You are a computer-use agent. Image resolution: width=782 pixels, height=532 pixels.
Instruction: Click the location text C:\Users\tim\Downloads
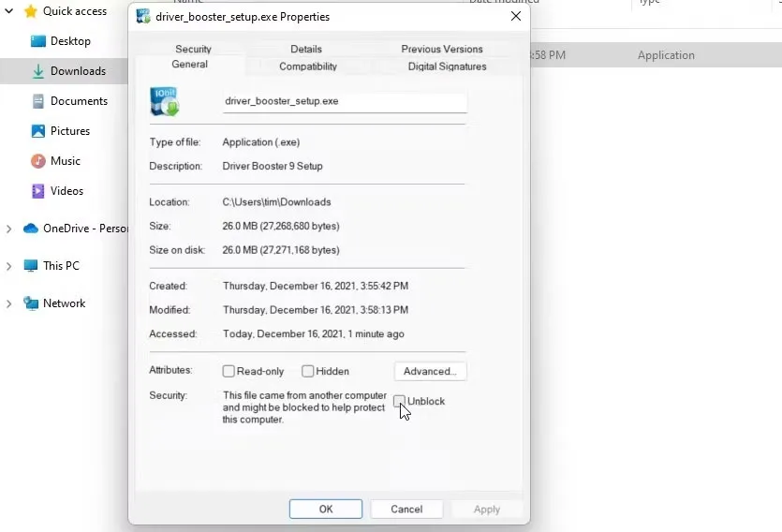coord(277,202)
